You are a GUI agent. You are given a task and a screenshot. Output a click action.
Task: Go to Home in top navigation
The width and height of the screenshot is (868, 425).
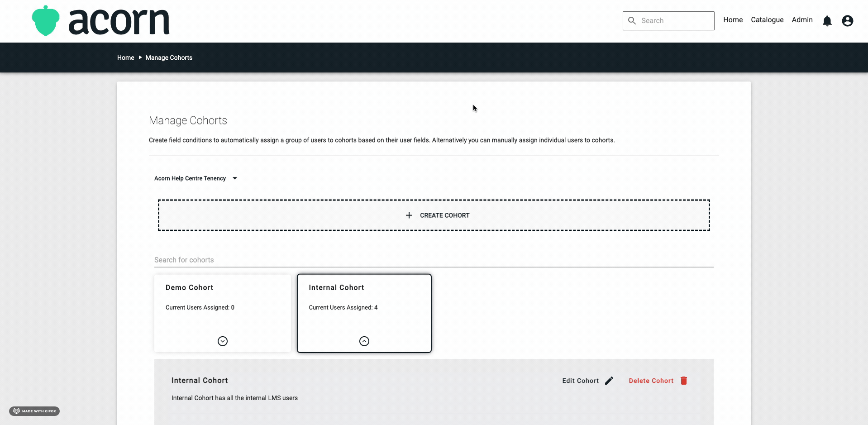coord(733,20)
